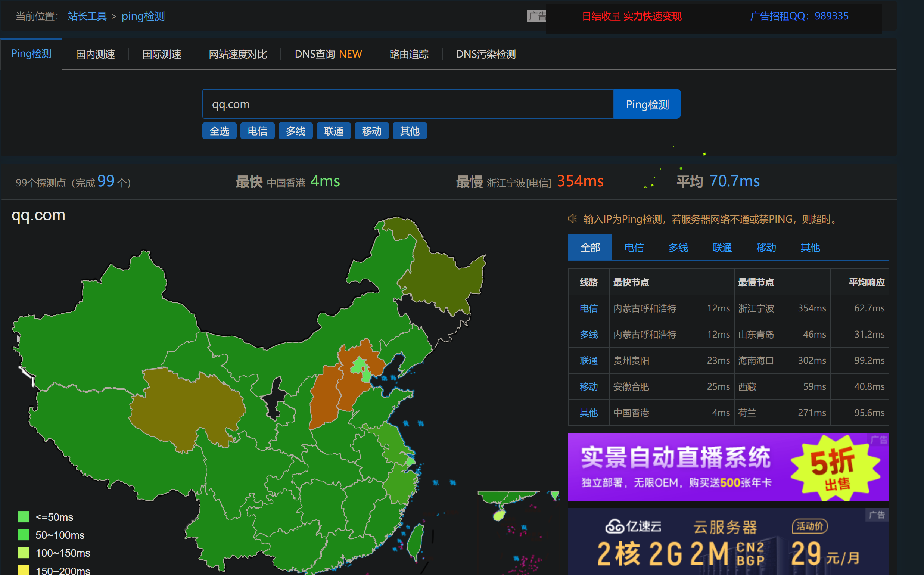Click the speaker notice icon
Screen dimensions: 924x575
572,219
